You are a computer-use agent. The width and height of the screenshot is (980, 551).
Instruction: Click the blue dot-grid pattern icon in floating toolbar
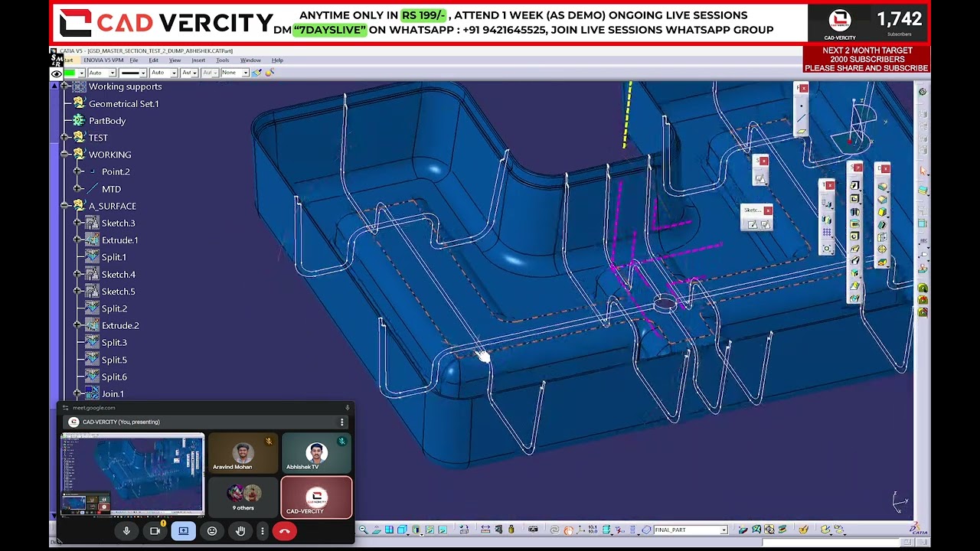coord(827,232)
